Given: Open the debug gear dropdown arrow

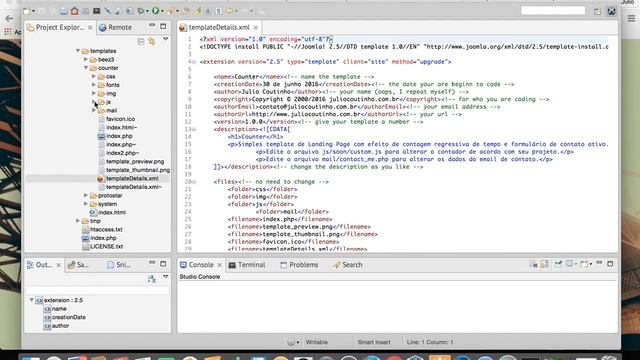Looking at the screenshot, I should (147, 11).
